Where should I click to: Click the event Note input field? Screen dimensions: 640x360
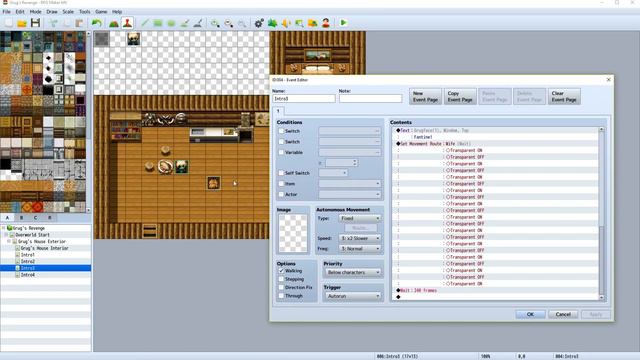370,99
